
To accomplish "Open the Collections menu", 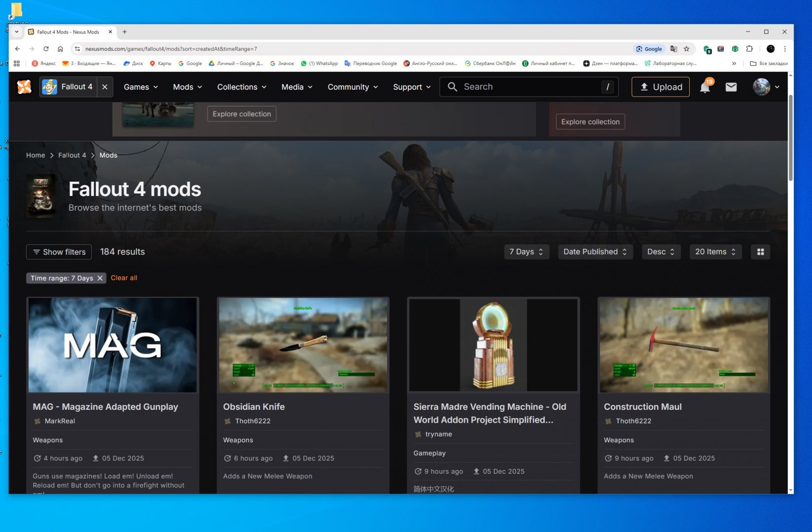I will point(242,87).
